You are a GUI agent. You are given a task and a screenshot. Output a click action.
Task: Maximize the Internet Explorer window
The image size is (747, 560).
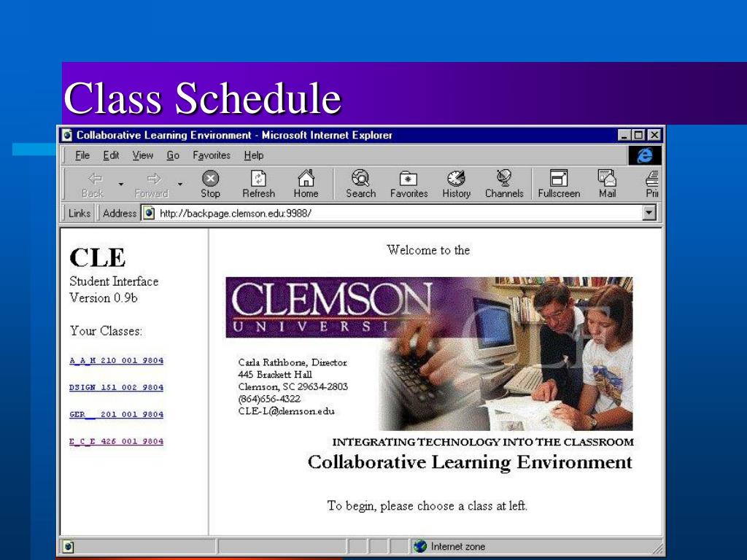point(638,135)
